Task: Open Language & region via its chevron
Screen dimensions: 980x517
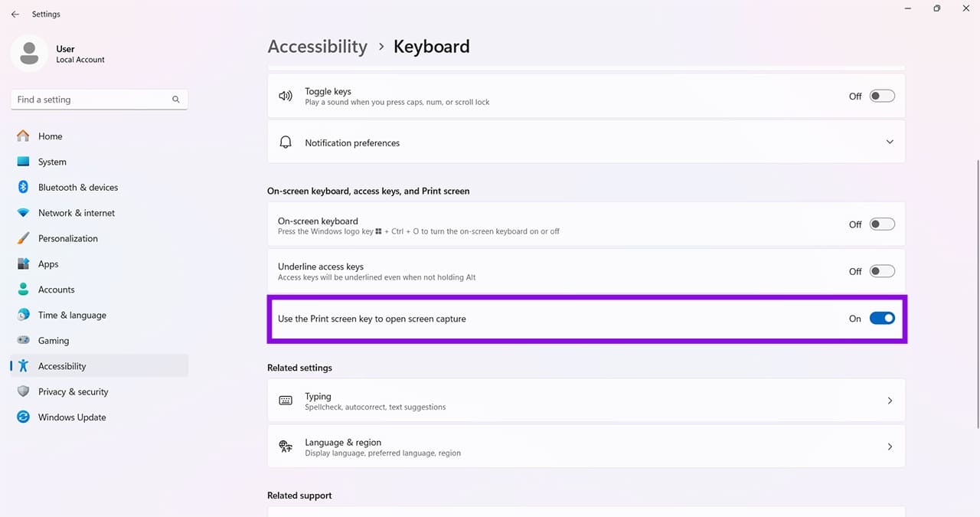Action: pos(890,447)
